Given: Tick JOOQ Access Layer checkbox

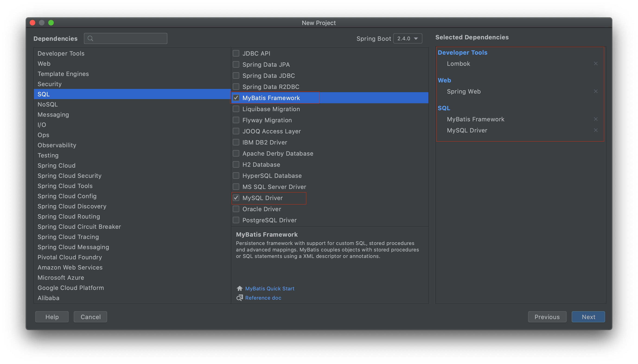Looking at the screenshot, I should coord(236,131).
